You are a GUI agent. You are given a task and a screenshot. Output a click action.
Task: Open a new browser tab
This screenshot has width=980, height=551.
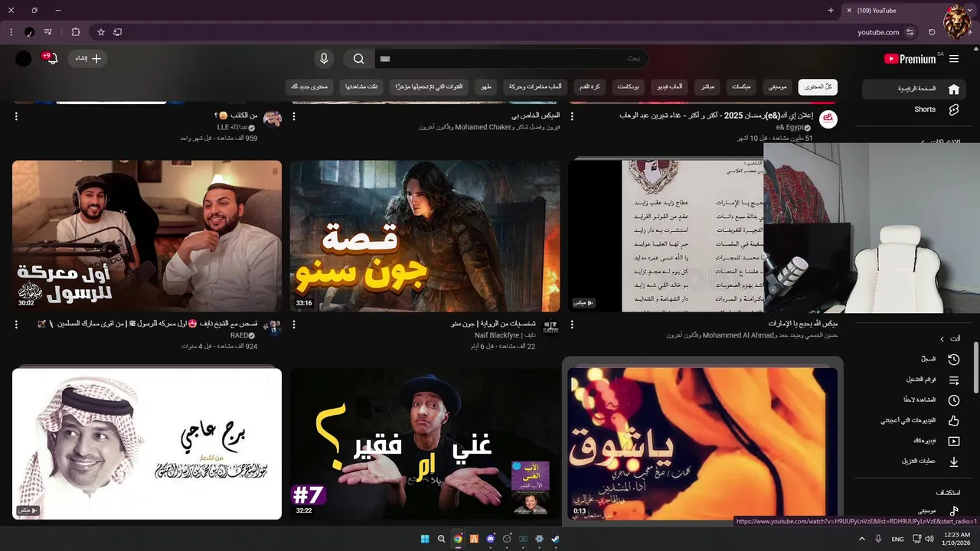[831, 11]
